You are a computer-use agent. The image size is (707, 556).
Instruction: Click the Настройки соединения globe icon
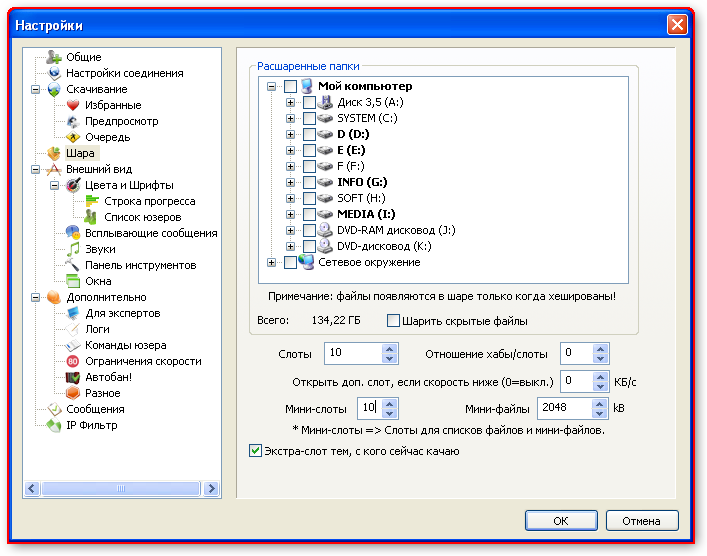(x=54, y=73)
